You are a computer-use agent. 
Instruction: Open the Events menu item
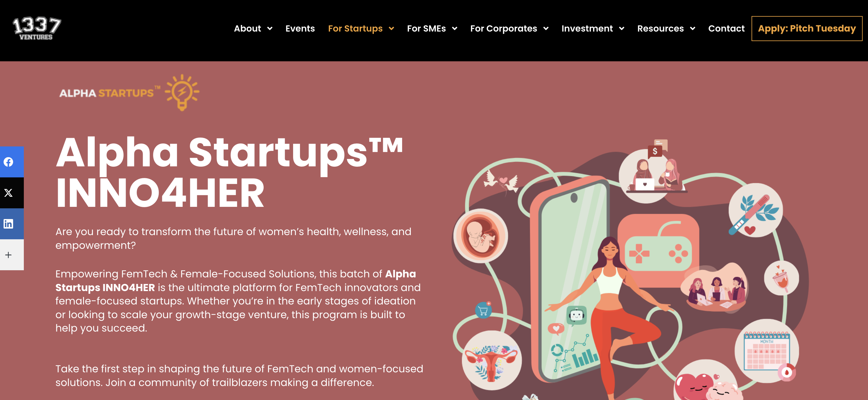tap(300, 29)
